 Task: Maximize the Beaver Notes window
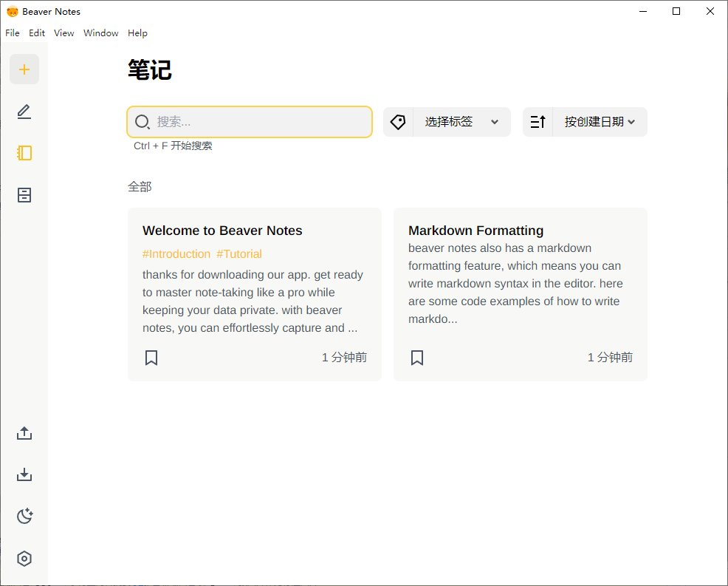pos(676,12)
